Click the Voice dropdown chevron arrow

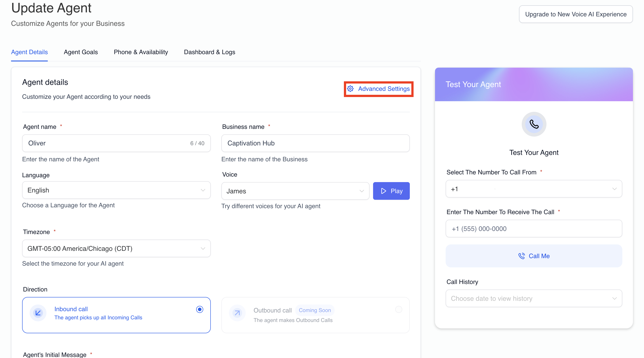click(x=362, y=191)
